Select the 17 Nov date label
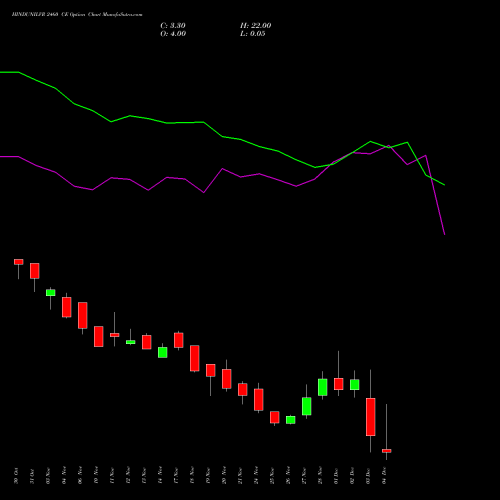Image resolution: width=500 pixels, height=500 pixels. point(176,476)
